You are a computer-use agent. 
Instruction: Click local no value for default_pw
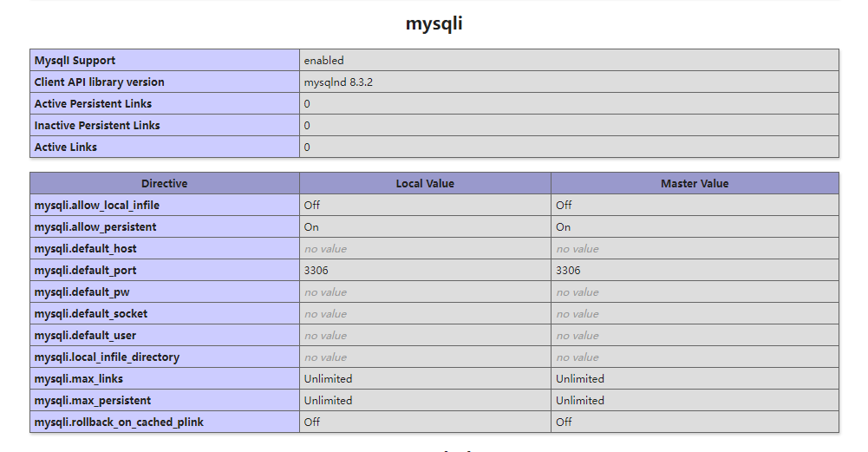(x=325, y=292)
